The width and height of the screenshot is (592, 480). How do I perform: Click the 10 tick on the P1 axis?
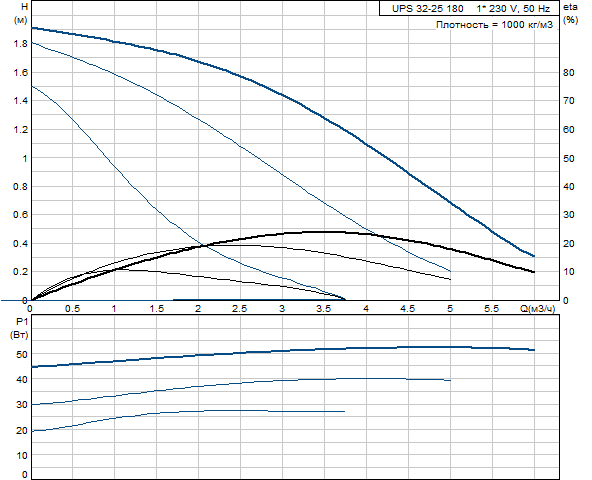coord(22,455)
